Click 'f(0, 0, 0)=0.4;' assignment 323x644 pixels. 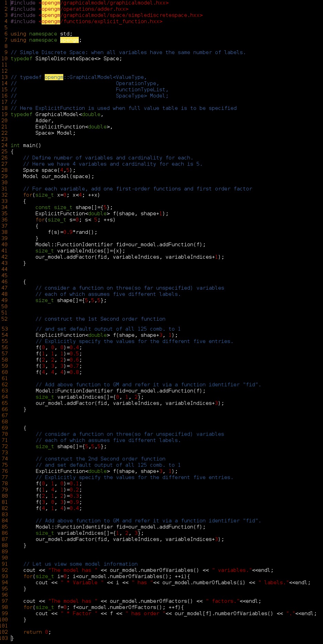59,347
